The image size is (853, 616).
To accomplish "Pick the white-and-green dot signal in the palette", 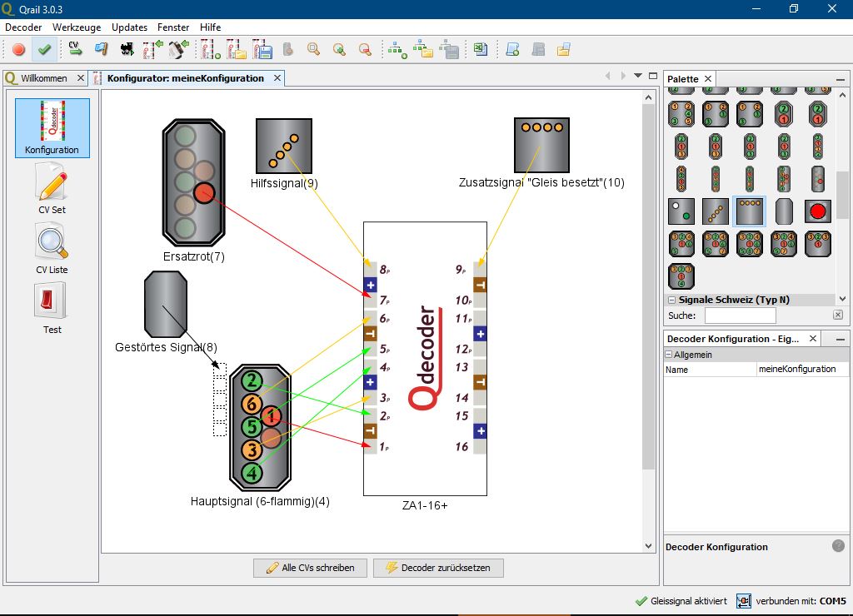I will [681, 211].
